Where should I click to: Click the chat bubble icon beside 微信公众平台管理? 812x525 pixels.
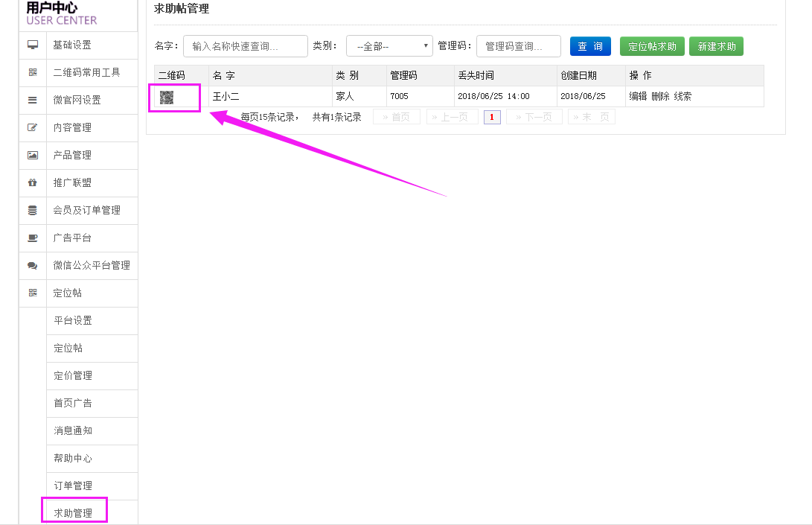point(33,265)
